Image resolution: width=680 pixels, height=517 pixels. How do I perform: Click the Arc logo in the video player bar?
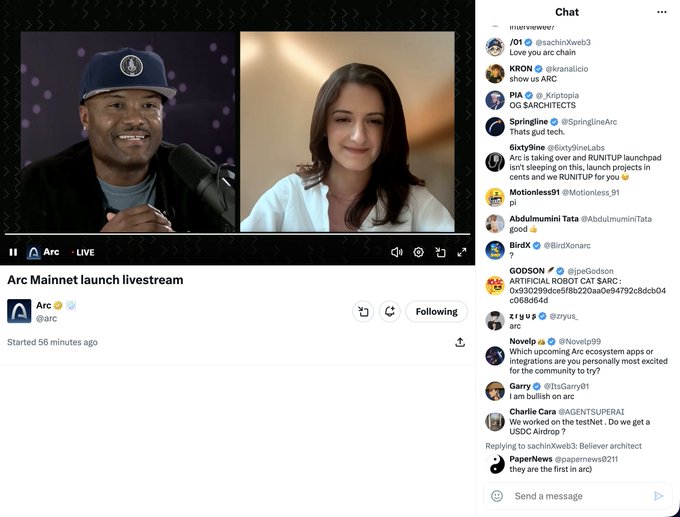coord(34,252)
